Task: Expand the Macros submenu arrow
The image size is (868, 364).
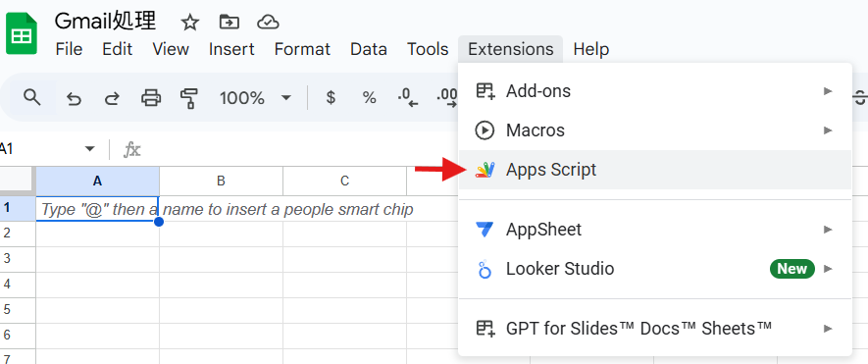Action: (x=828, y=130)
